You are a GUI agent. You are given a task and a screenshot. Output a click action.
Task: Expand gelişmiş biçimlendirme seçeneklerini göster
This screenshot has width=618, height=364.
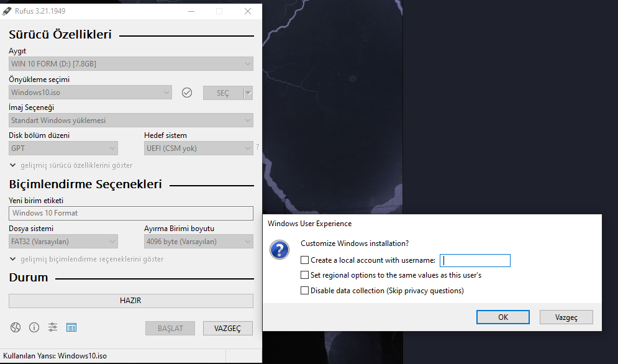(87, 259)
